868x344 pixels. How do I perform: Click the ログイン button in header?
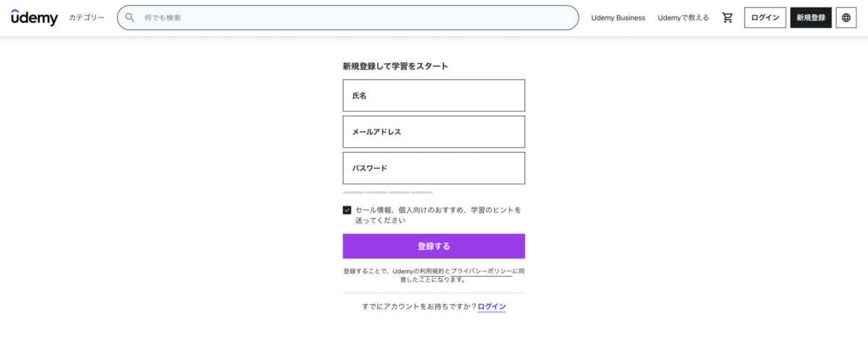pos(765,17)
